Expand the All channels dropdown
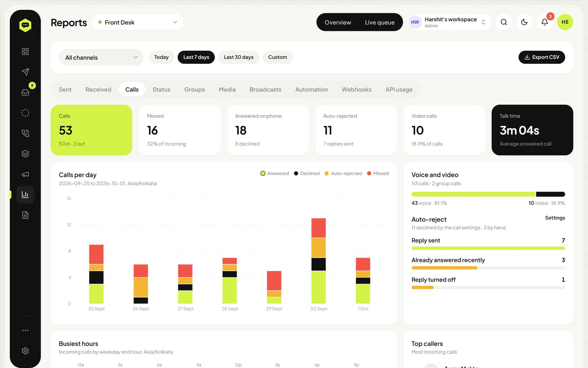The height and width of the screenshot is (368, 588). (101, 57)
